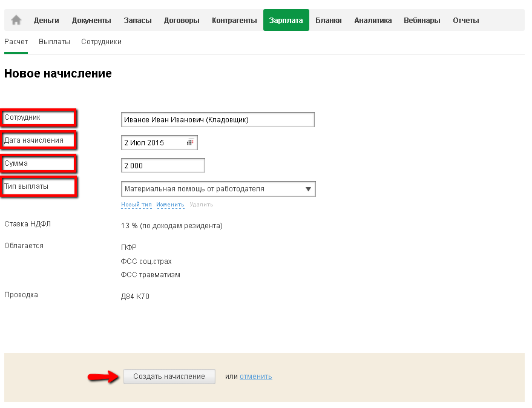The height and width of the screenshot is (408, 532).
Task: Click the ФСС травматизм text
Action: click(151, 275)
